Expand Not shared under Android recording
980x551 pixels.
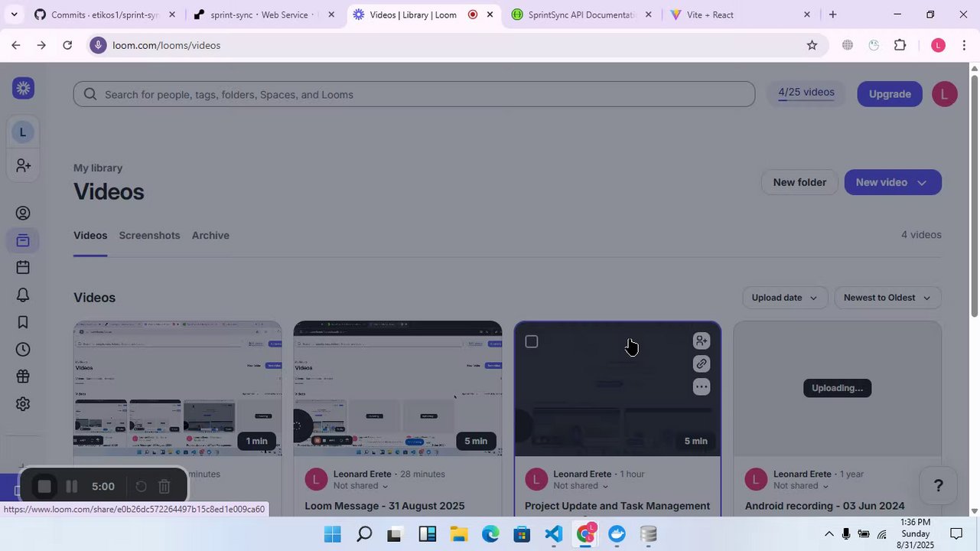800,486
